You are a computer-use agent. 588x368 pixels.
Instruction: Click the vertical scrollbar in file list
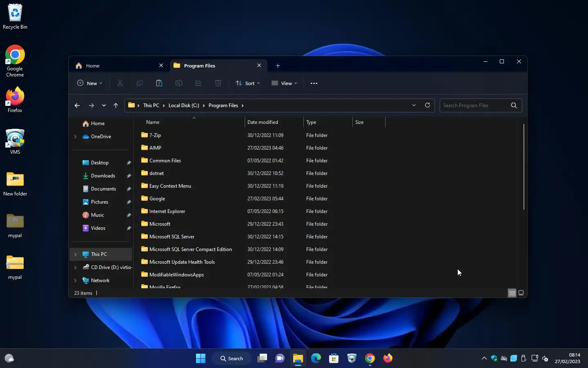click(x=524, y=166)
